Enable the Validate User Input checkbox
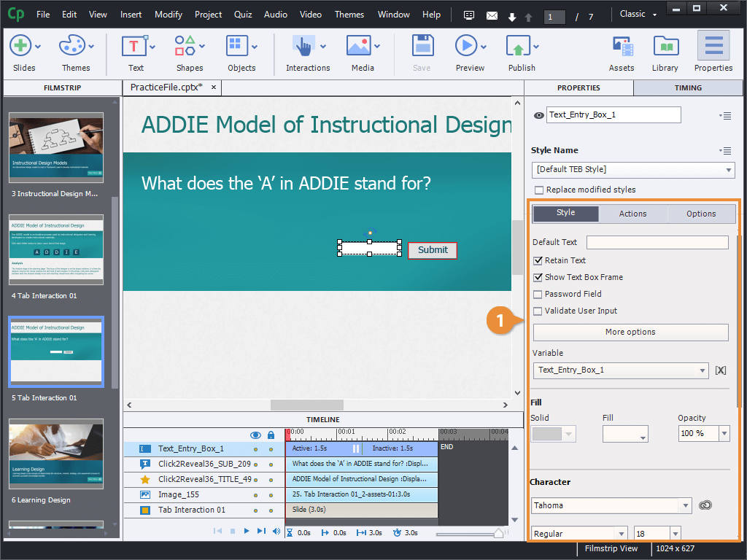 pyautogui.click(x=538, y=311)
